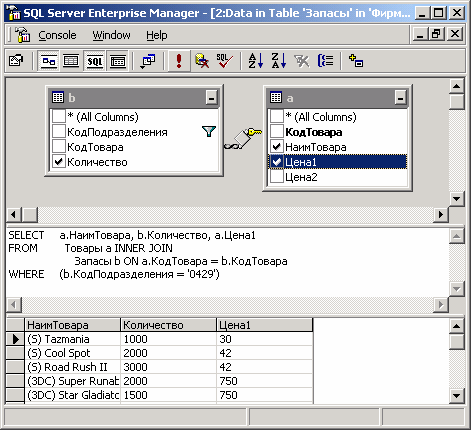Click the Sort Ascending A-Z icon
The height and width of the screenshot is (430, 471).
256,61
